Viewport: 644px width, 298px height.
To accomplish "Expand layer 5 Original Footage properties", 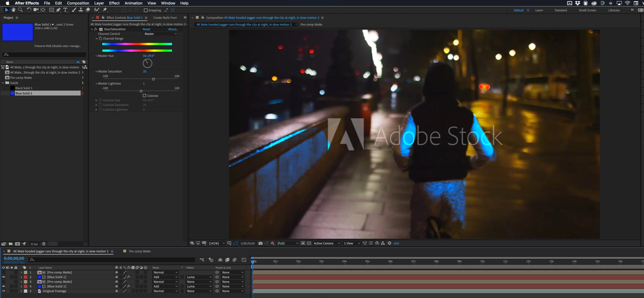I will point(21,291).
